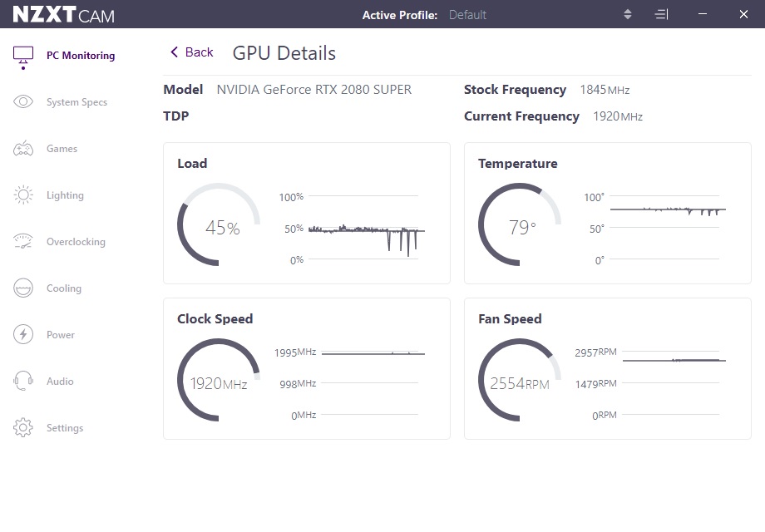Screen dimensions: 765x532
Task: Switch to mini mode via title bar icon
Action: [661, 15]
